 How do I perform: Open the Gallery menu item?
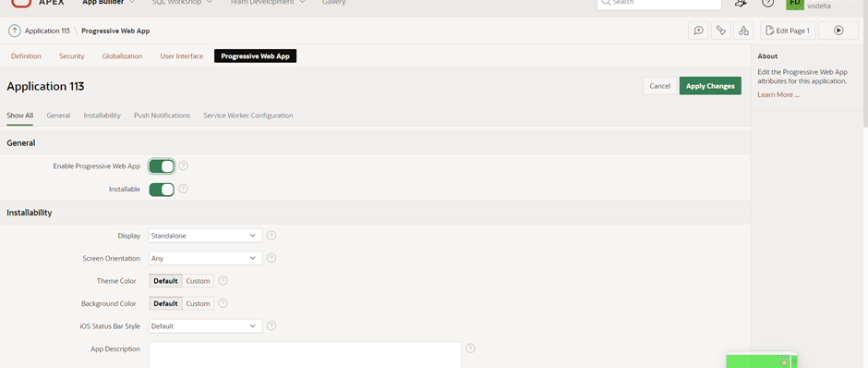tap(333, 3)
